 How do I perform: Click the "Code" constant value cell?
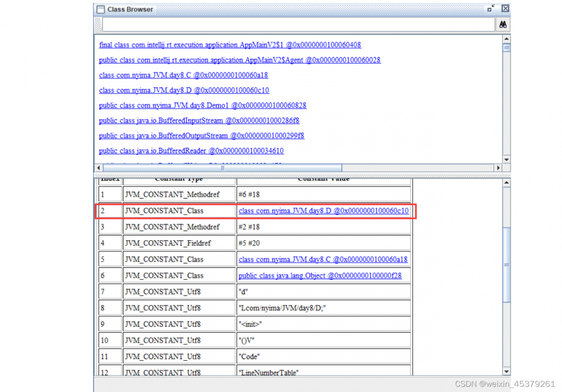(324, 357)
